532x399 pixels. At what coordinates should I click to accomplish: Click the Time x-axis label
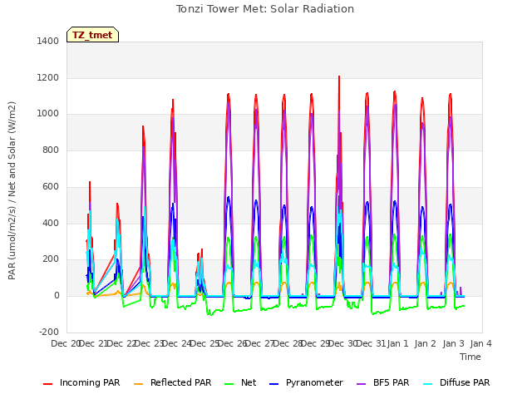click(x=470, y=357)
